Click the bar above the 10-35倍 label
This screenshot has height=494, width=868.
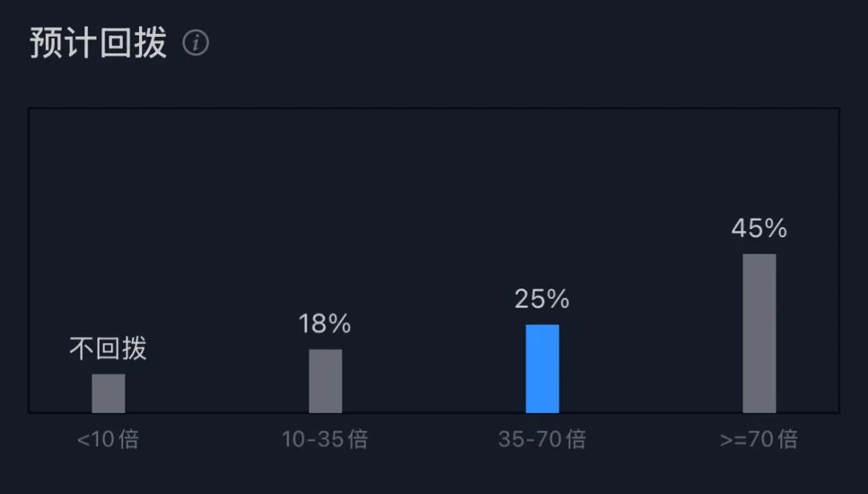click(325, 381)
